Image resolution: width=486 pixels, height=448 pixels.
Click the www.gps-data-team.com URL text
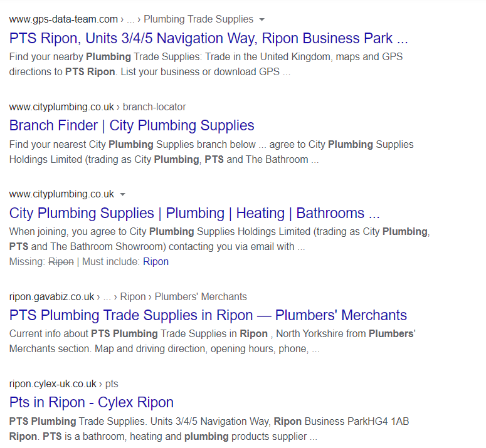tap(63, 19)
